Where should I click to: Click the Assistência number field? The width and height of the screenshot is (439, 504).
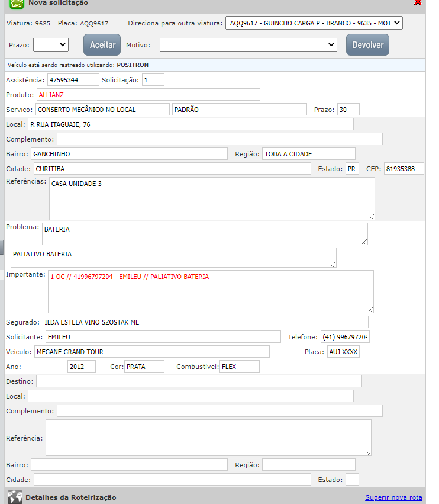tap(73, 79)
